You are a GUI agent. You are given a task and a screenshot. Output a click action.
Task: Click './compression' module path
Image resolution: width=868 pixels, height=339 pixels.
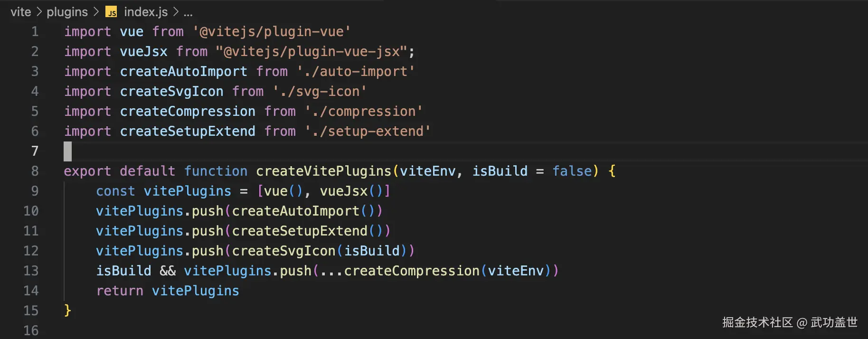pos(364,112)
